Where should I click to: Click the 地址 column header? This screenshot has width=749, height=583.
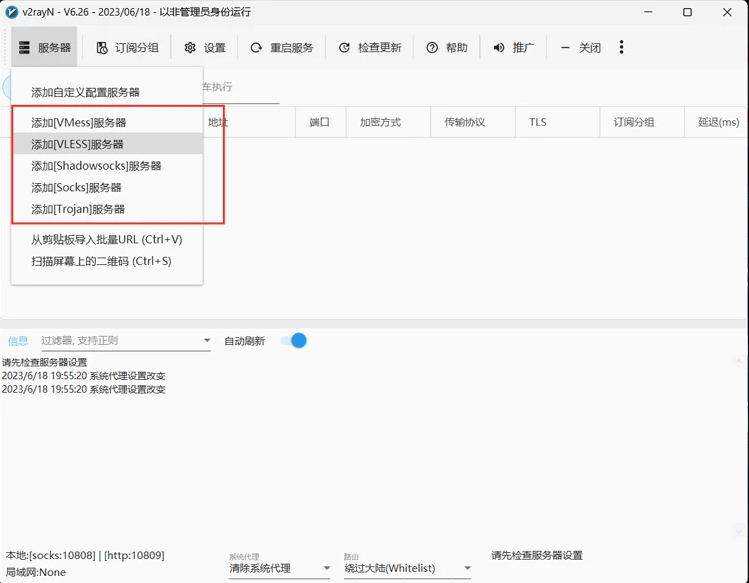(248, 122)
